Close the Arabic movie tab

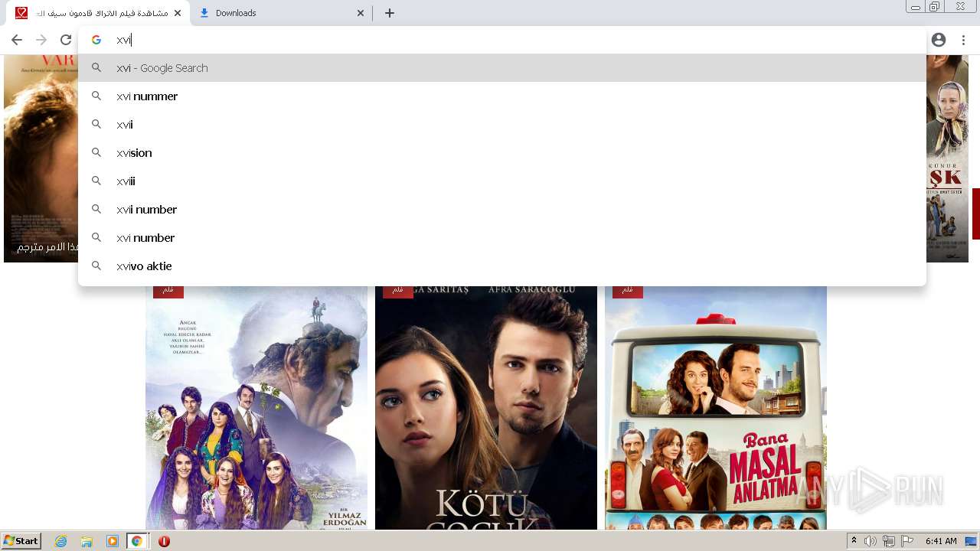[178, 13]
